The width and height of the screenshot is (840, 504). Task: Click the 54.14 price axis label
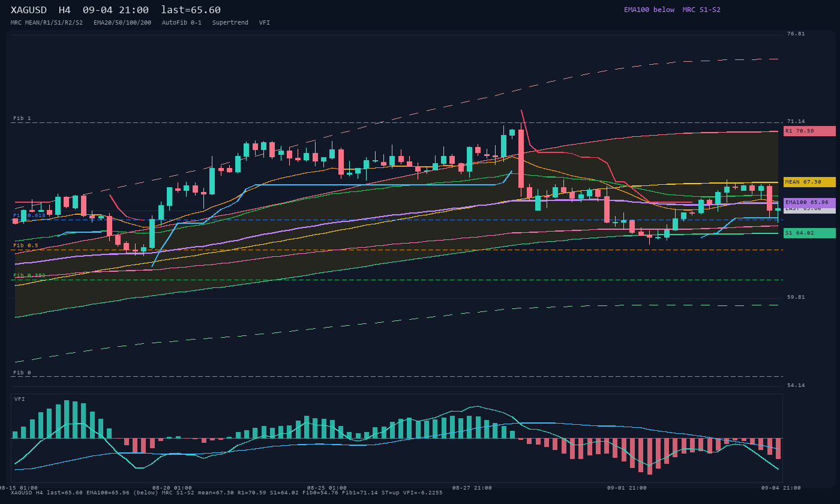pyautogui.click(x=796, y=385)
